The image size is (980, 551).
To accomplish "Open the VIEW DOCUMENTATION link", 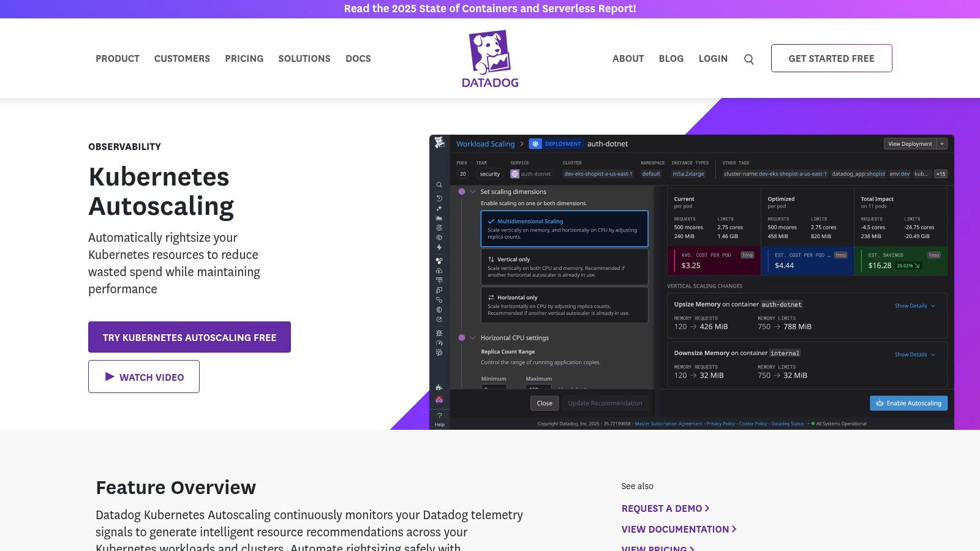I will point(679,529).
